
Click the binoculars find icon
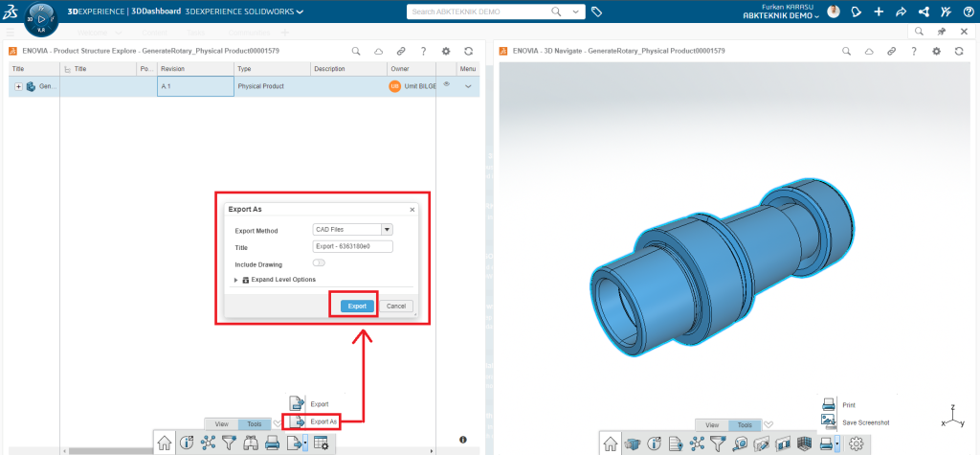pos(251,443)
